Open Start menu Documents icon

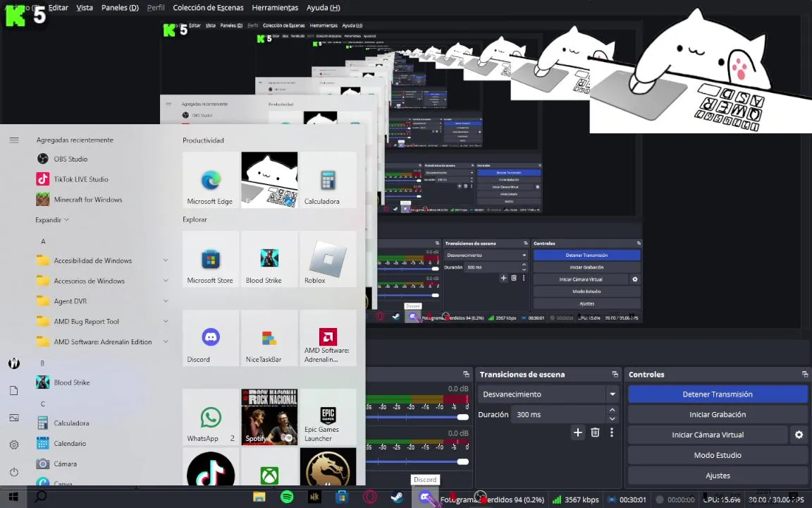click(14, 390)
